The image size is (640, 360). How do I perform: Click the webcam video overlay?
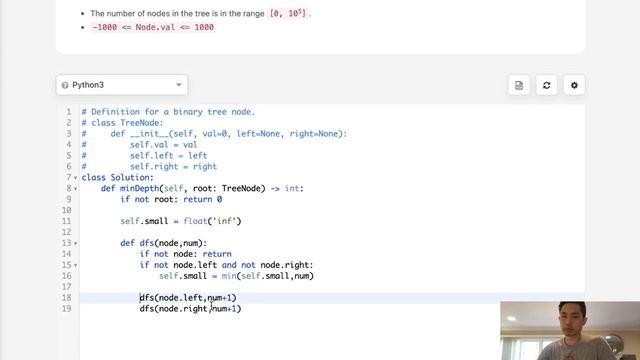(570, 331)
